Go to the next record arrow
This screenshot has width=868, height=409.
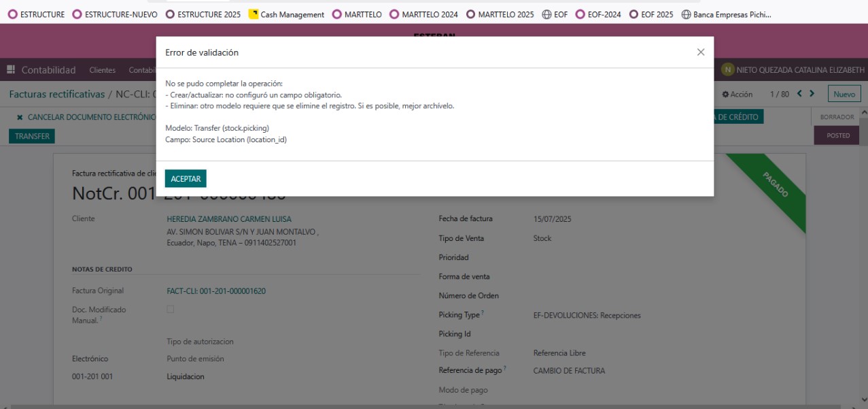pyautogui.click(x=812, y=94)
